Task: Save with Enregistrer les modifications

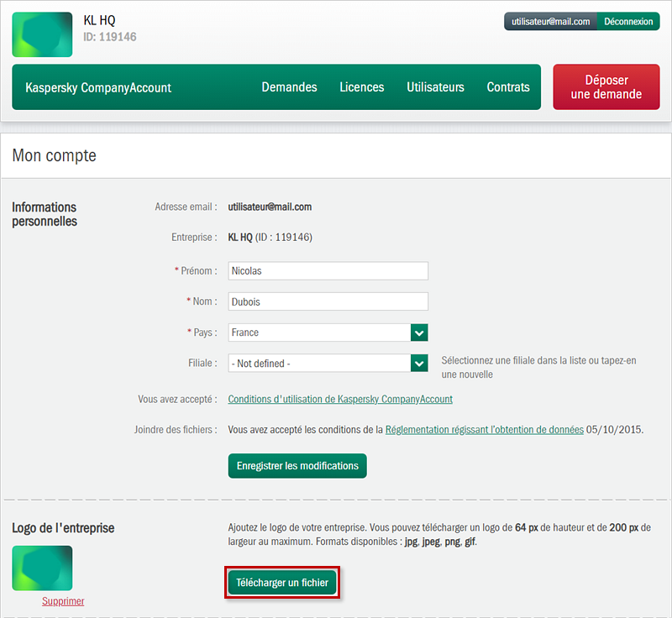Action: (x=297, y=465)
